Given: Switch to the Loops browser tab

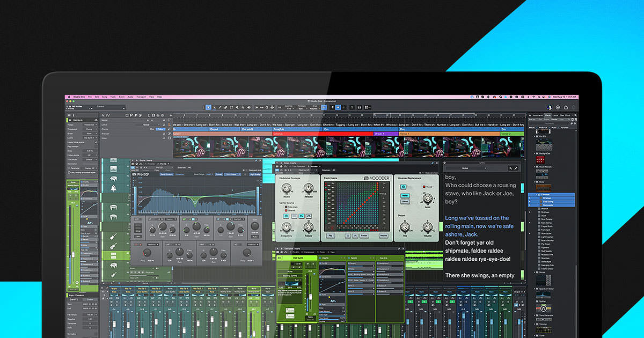Looking at the screenshot, I should pyautogui.click(x=555, y=115).
